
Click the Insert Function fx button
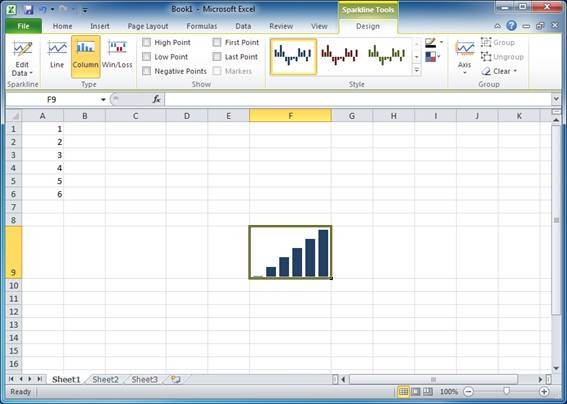point(156,99)
